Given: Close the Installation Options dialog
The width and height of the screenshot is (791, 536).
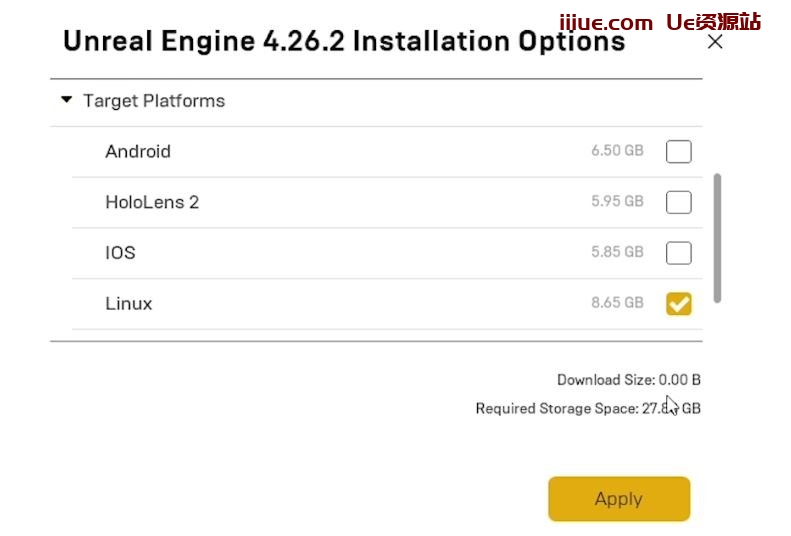Looking at the screenshot, I should (x=715, y=42).
